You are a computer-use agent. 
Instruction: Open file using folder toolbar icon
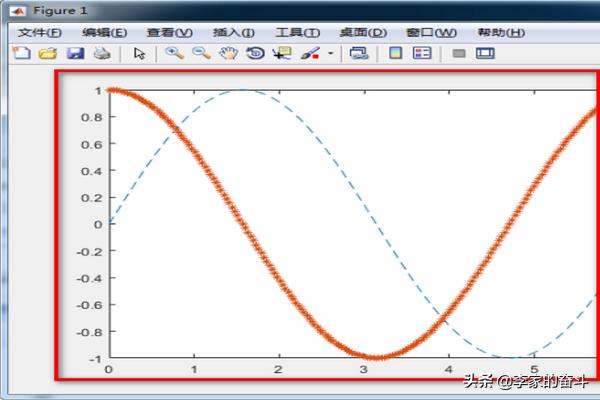tap(48, 53)
